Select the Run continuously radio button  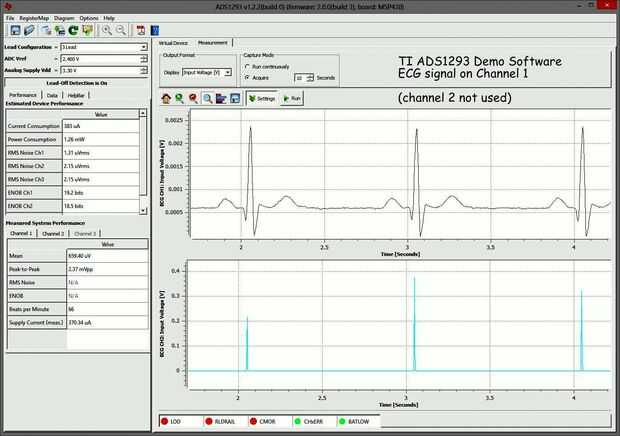248,67
